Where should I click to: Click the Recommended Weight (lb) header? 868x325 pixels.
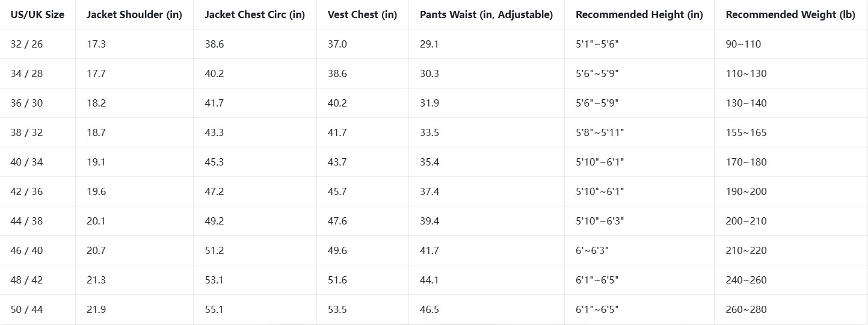[x=790, y=14]
